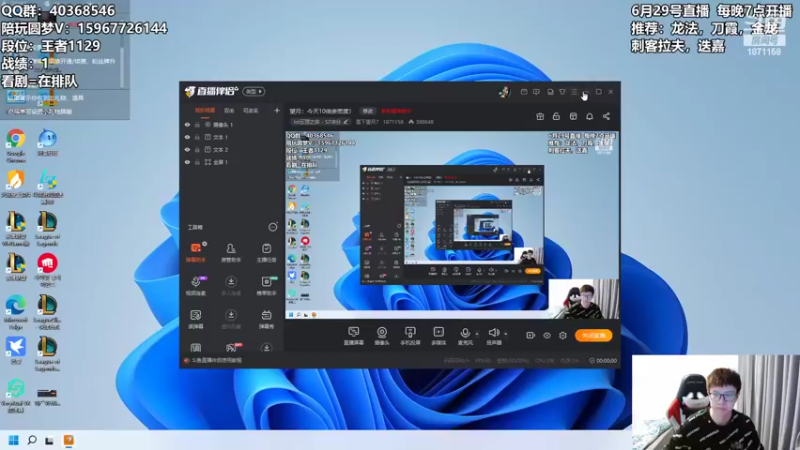Open the 视频连麦 tool
The width and height of the screenshot is (800, 450).
[196, 286]
